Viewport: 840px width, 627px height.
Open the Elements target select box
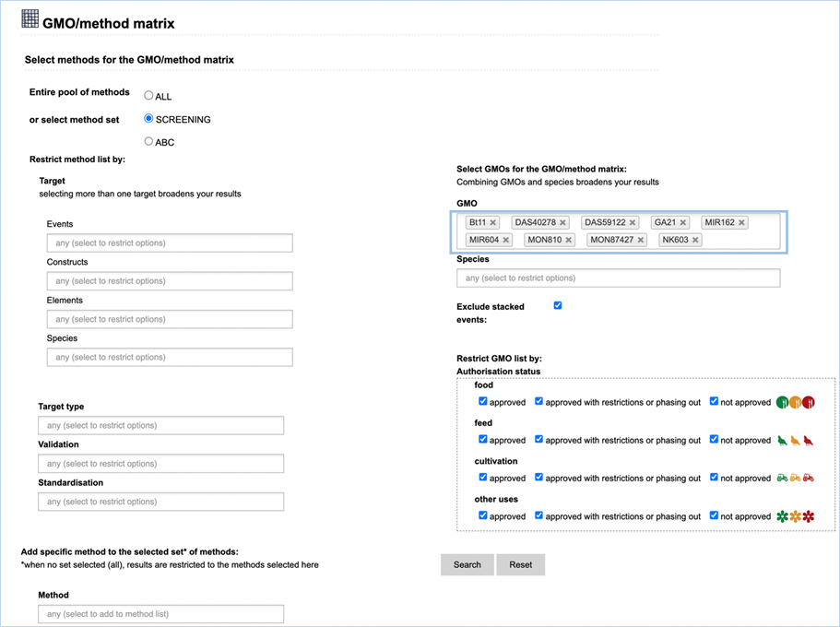pyautogui.click(x=170, y=319)
